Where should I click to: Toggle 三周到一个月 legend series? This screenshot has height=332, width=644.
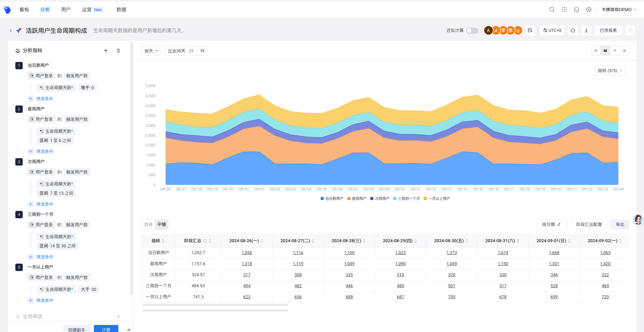click(x=406, y=199)
